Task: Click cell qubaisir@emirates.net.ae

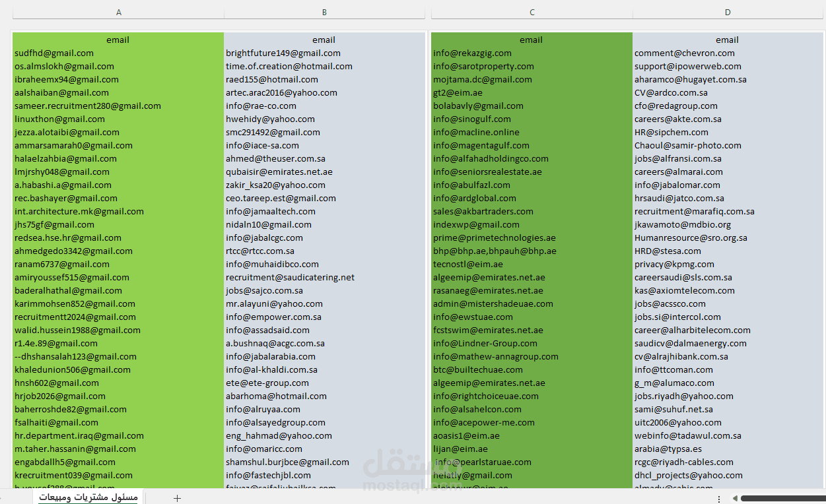Action: (x=324, y=172)
